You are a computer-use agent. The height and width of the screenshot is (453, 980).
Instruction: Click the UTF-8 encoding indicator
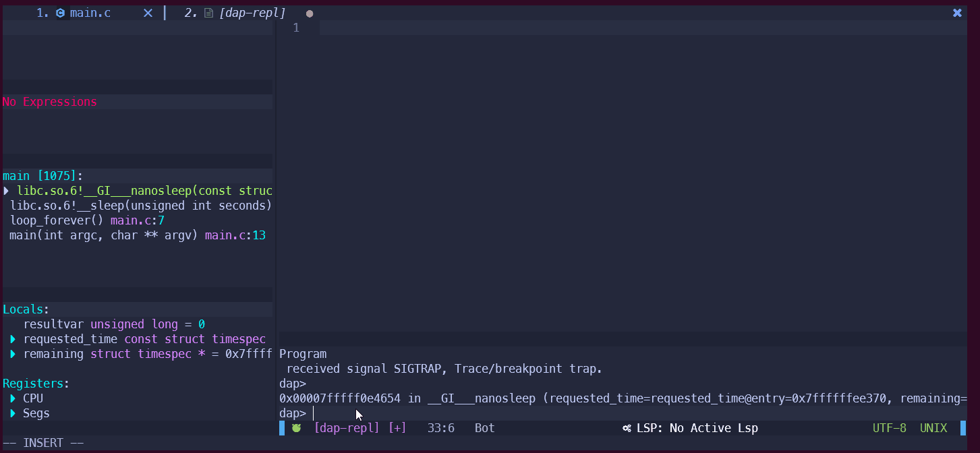[890, 428]
